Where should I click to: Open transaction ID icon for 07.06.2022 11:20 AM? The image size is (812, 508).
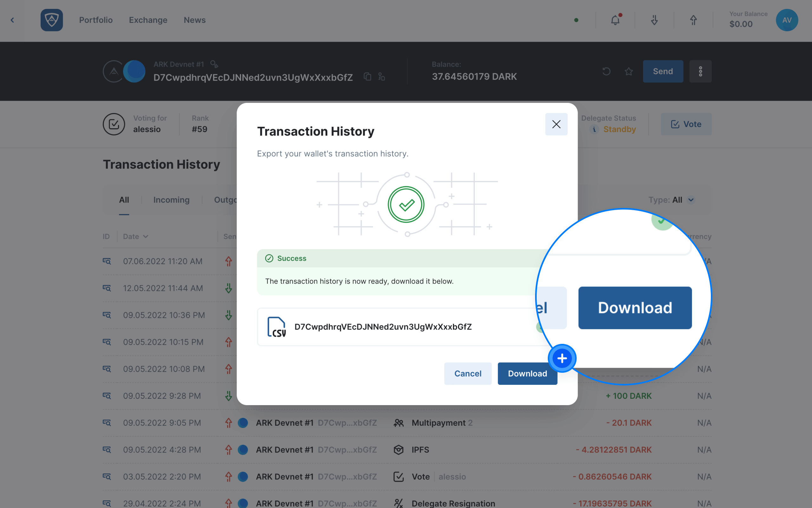point(107,261)
